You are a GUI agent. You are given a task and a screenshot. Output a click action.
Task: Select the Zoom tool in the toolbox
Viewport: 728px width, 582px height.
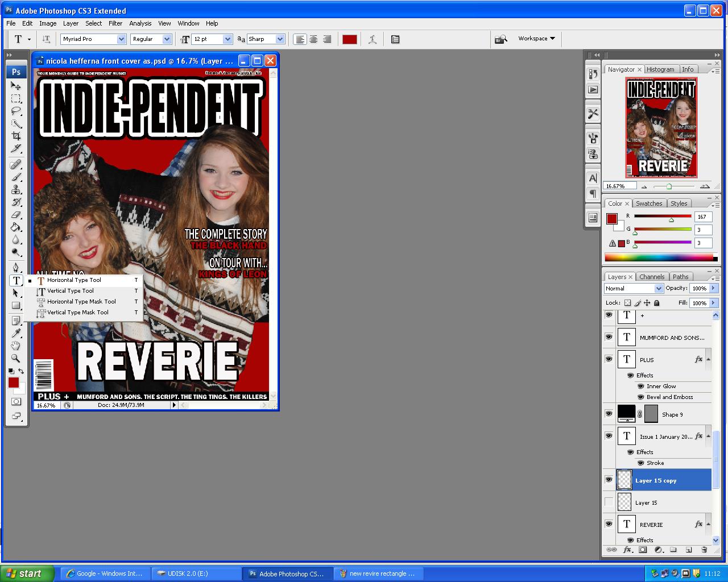[16, 358]
